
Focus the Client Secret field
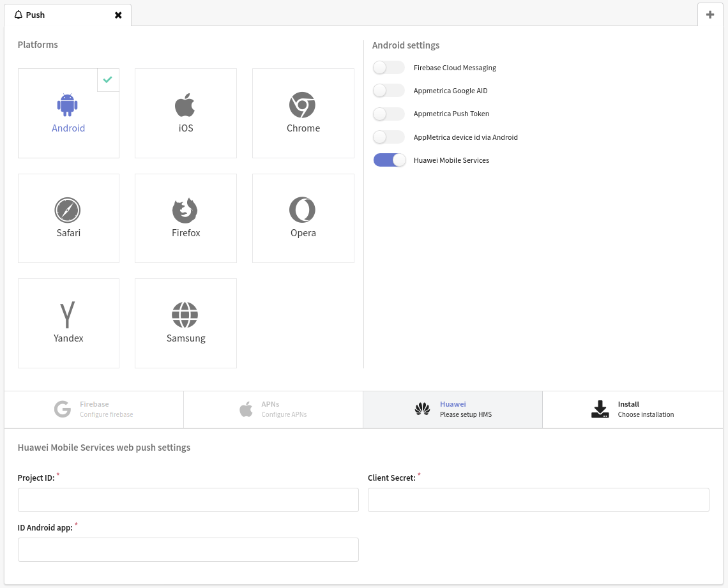538,500
